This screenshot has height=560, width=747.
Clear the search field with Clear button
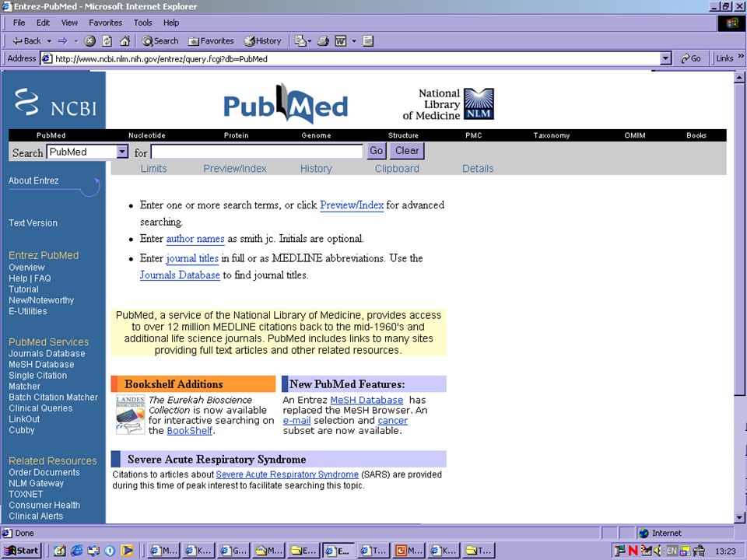point(407,151)
